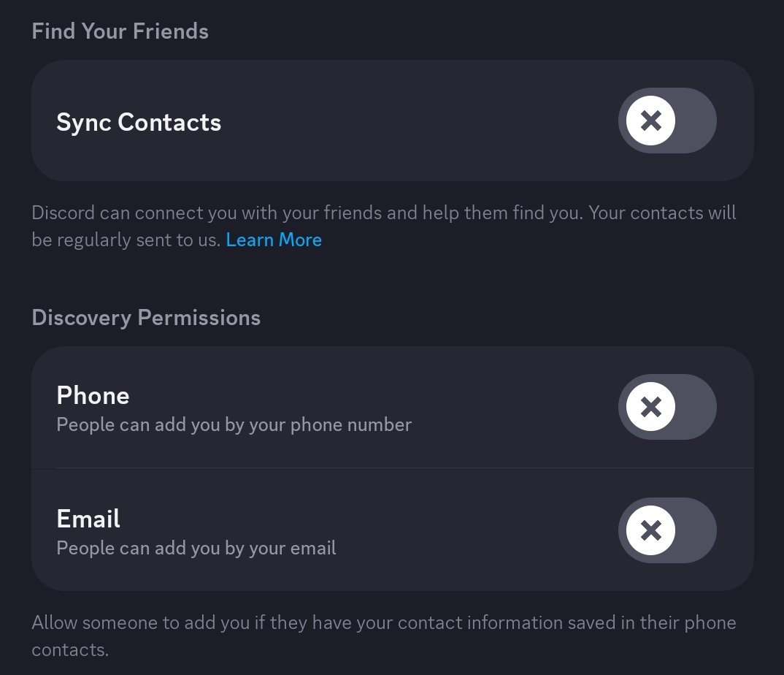
Task: Tap the X knob icon in the Phone row
Action: click(650, 407)
